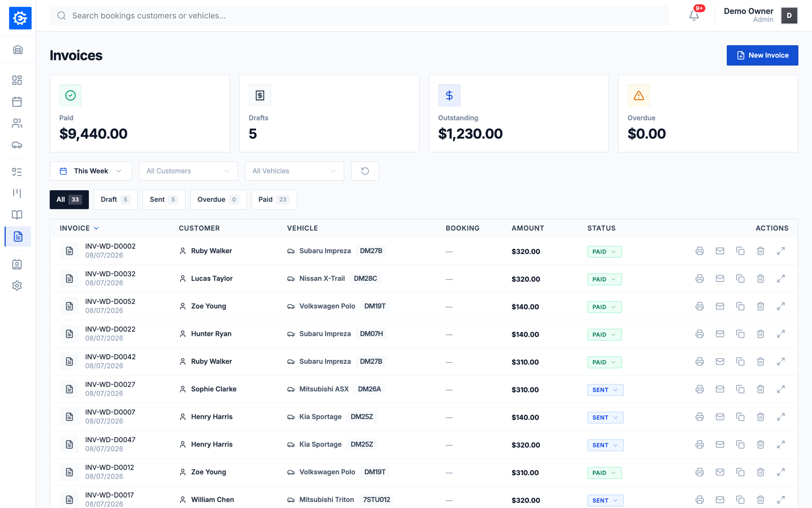Click the STATUS column header
This screenshot has width=812, height=508.
[601, 228]
